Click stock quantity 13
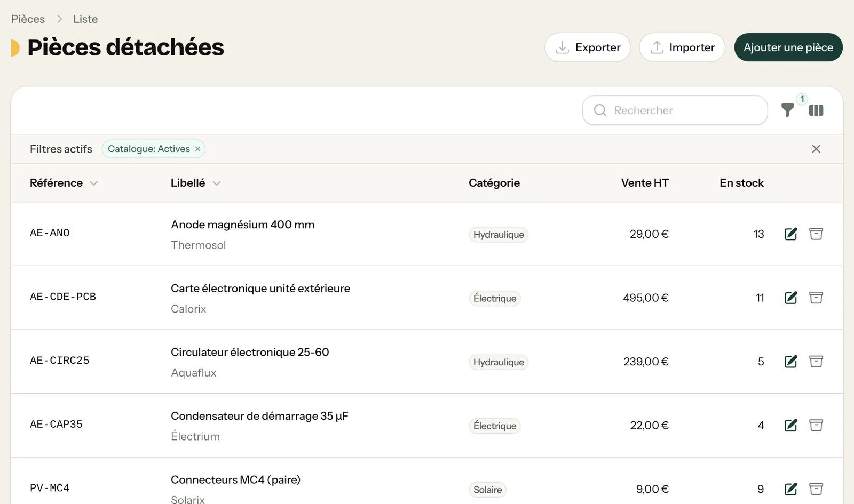 click(x=758, y=234)
